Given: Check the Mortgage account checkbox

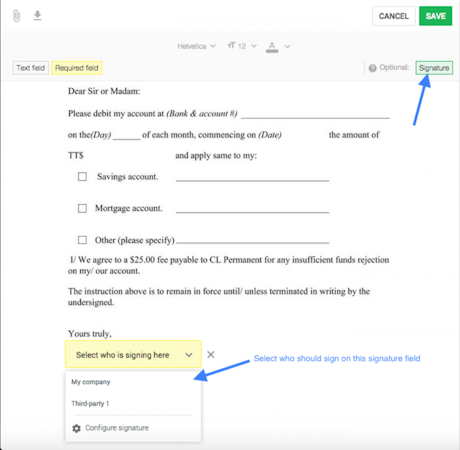Looking at the screenshot, I should 82,208.
